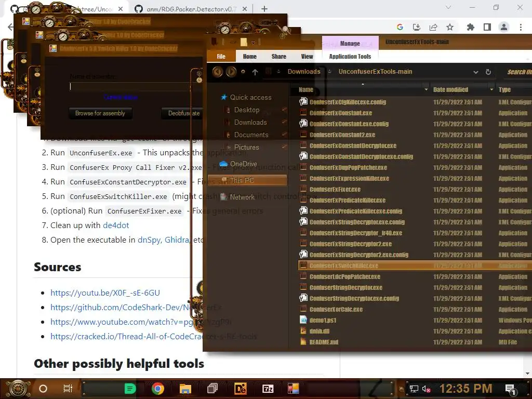Select ConfuserExPredicateKiller.exe file

348,200
